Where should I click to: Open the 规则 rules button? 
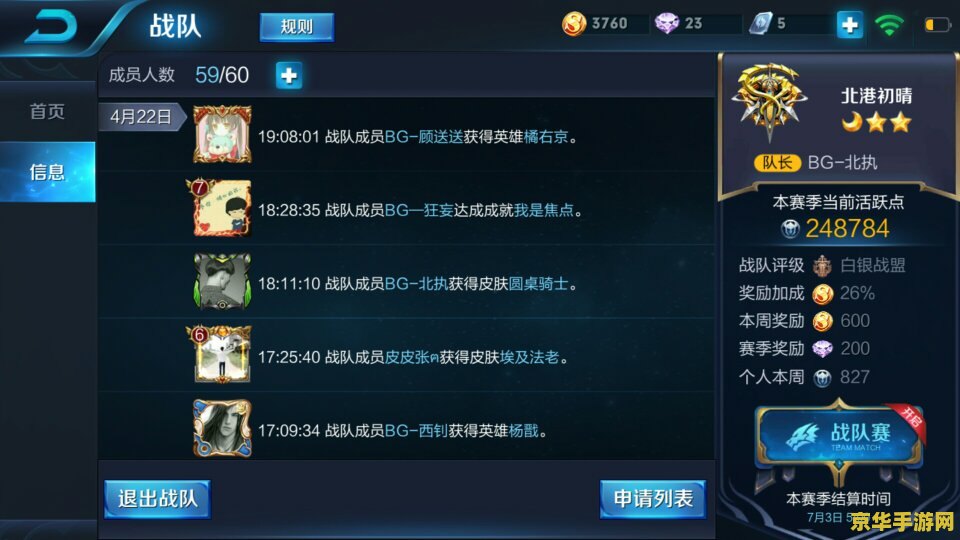click(x=297, y=27)
